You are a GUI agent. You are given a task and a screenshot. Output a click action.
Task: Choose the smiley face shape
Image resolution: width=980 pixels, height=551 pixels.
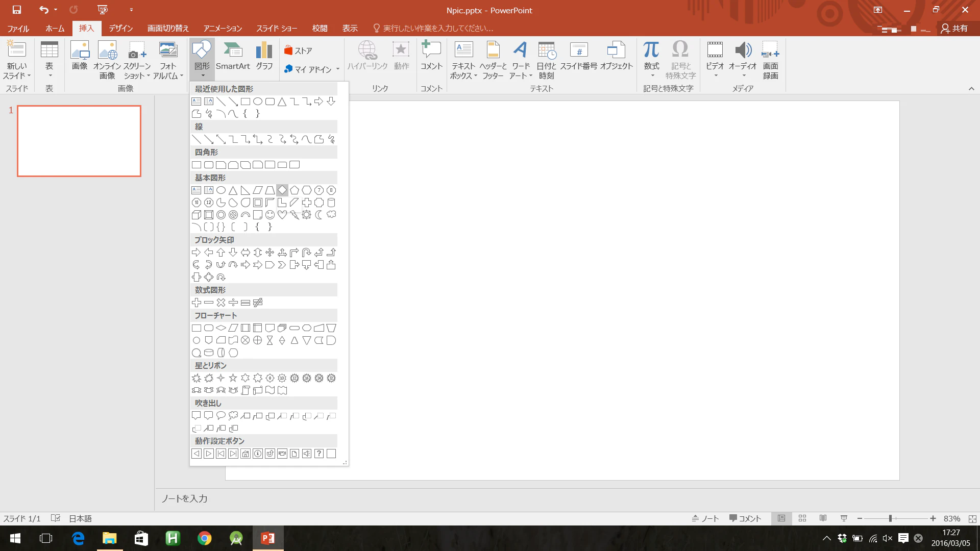(x=270, y=215)
